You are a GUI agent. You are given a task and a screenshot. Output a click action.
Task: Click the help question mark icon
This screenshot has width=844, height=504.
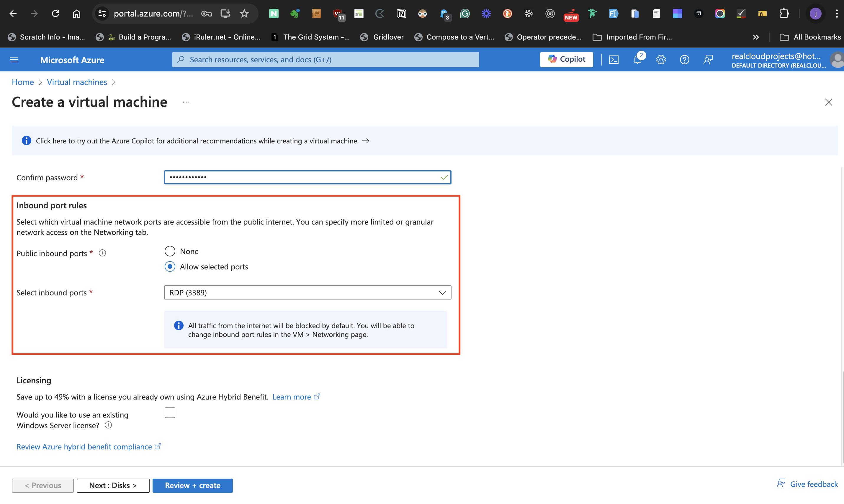(684, 60)
